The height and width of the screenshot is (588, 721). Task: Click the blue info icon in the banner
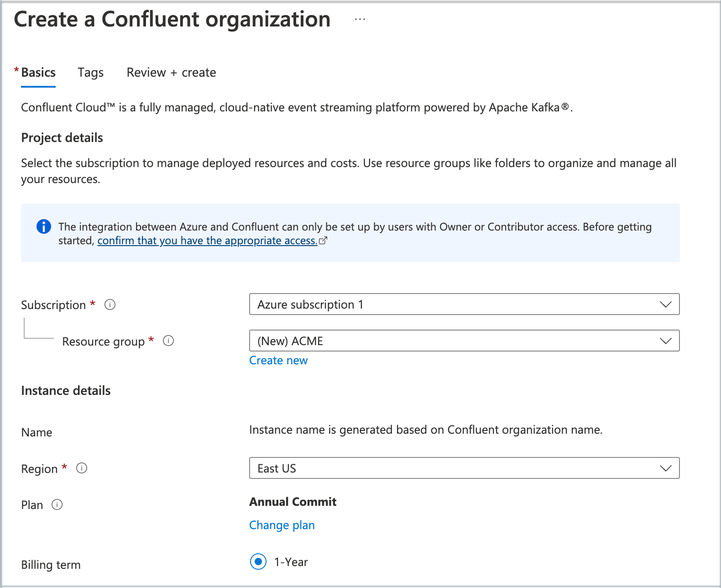click(44, 226)
